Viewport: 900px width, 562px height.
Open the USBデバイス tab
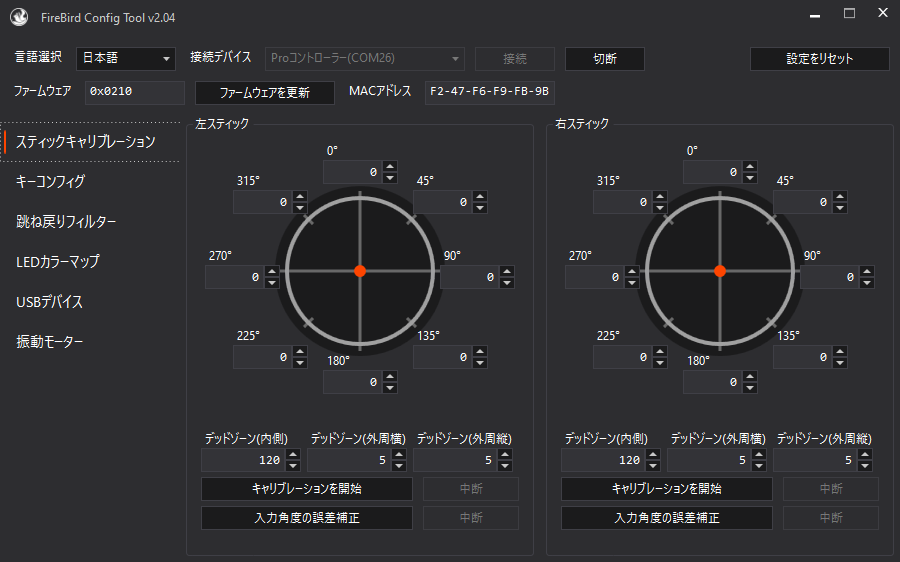pyautogui.click(x=91, y=302)
